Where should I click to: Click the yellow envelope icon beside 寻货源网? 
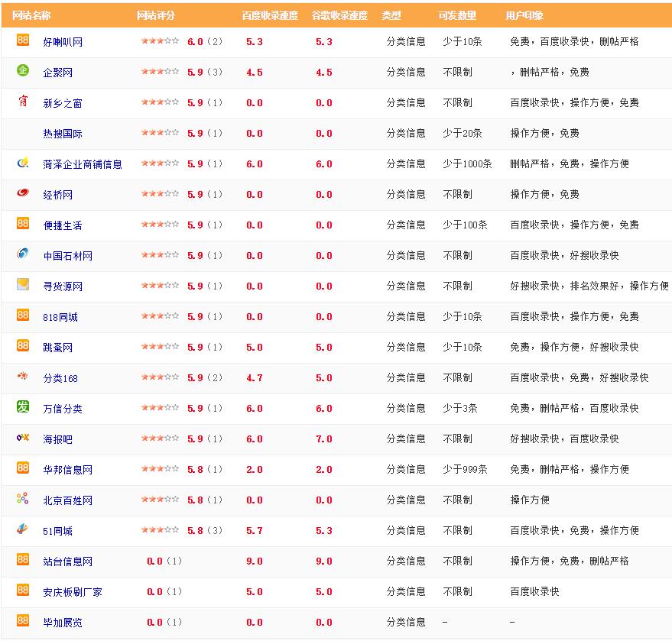(23, 284)
